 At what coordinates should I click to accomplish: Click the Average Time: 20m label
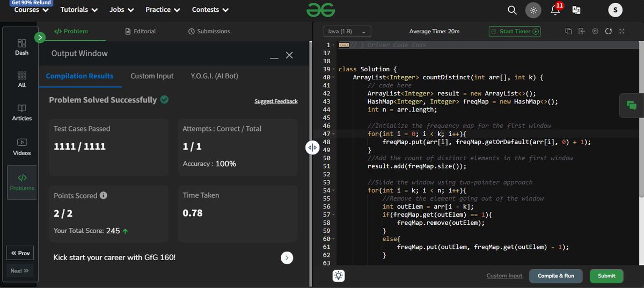[434, 31]
